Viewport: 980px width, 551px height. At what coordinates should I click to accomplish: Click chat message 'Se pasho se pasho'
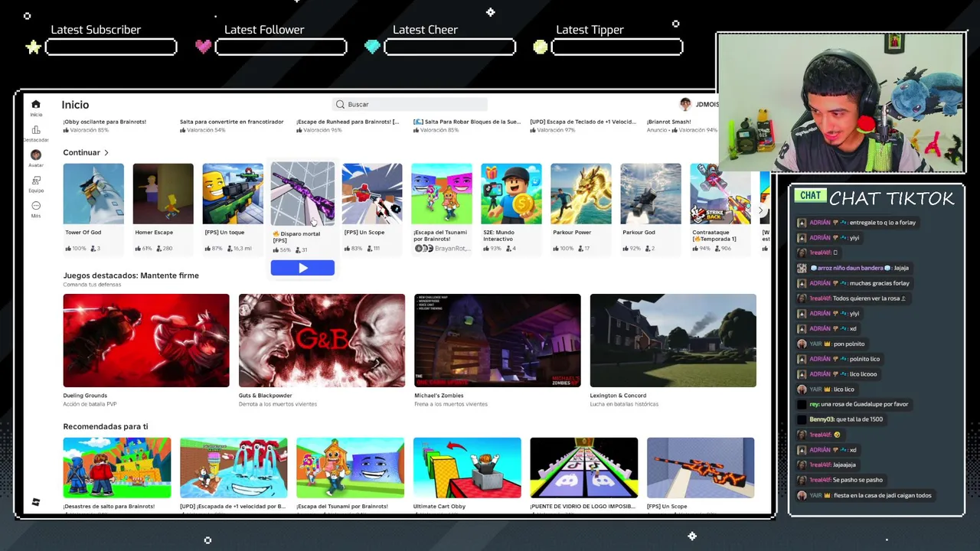[857, 480]
